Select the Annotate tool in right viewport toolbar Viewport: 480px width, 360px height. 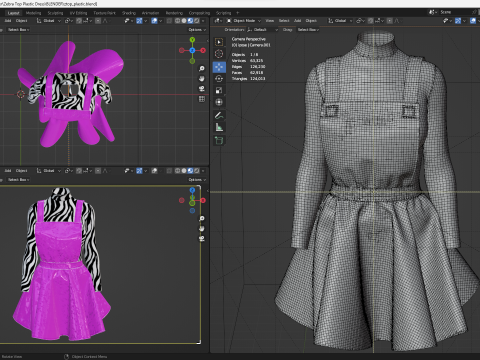tap(219, 115)
